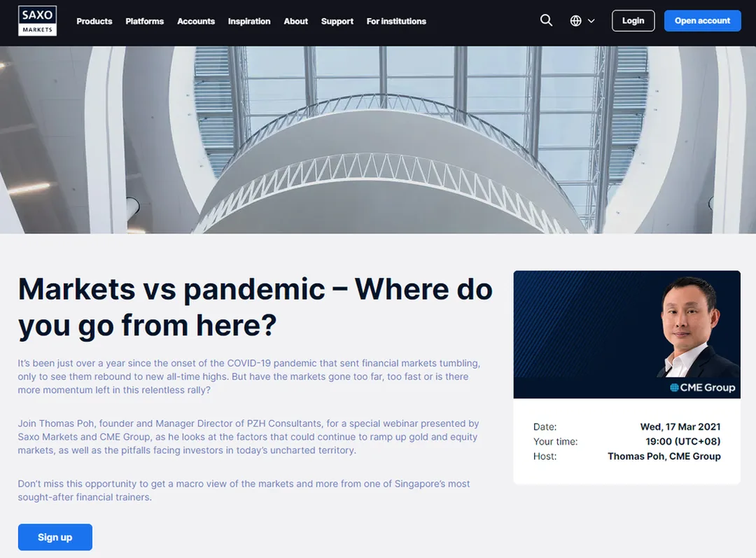
Task: Go to For institutions
Action: (x=396, y=21)
